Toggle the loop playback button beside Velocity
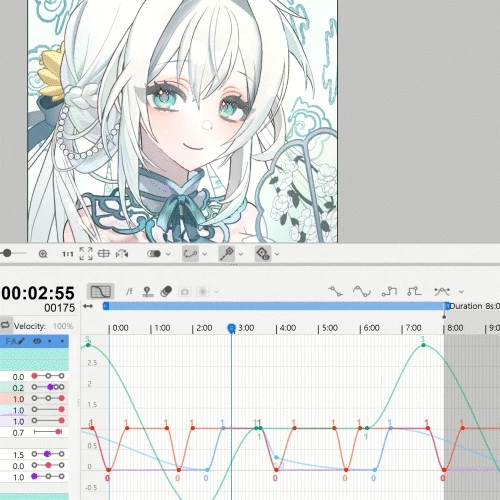 (5, 325)
